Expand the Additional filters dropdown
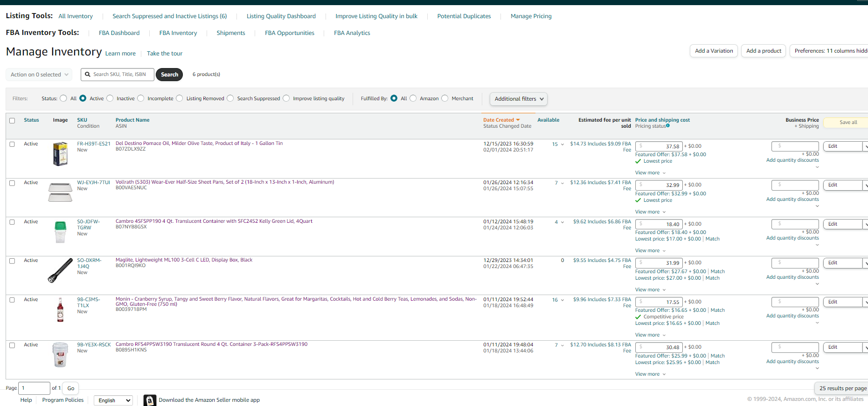 click(518, 99)
